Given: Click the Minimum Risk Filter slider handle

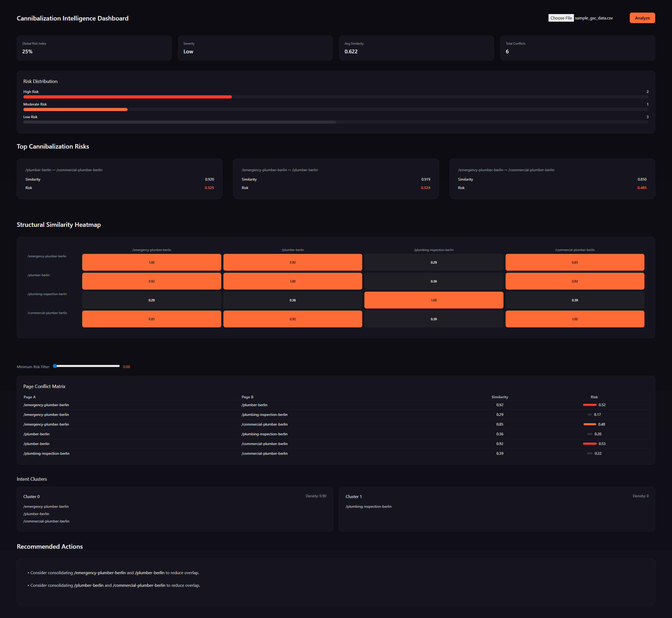Looking at the screenshot, I should [55, 366].
